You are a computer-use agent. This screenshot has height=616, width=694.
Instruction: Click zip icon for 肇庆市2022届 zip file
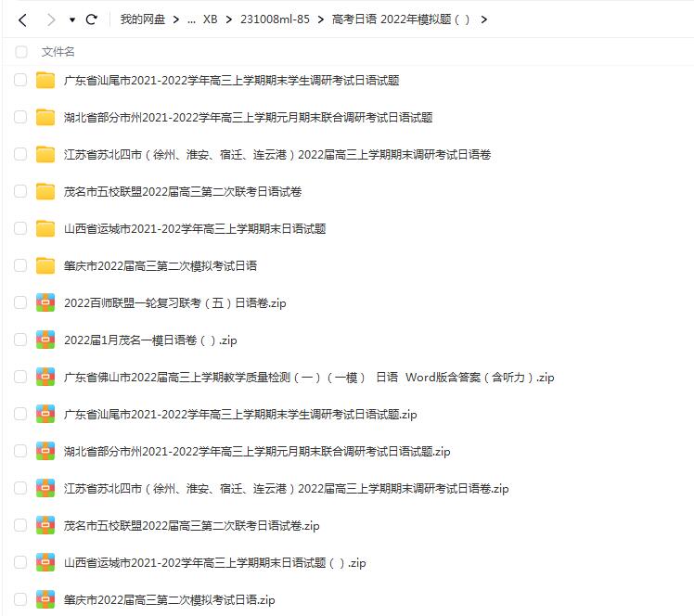coord(45,599)
